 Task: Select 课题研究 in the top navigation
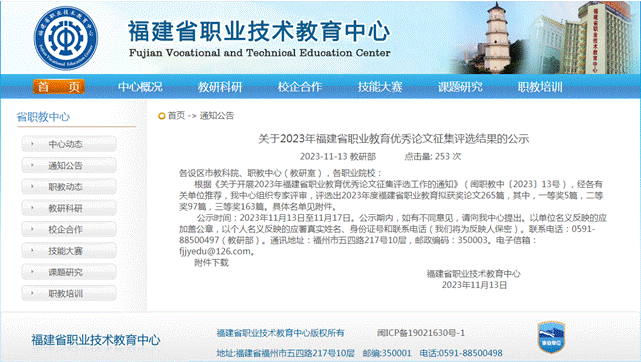460,87
